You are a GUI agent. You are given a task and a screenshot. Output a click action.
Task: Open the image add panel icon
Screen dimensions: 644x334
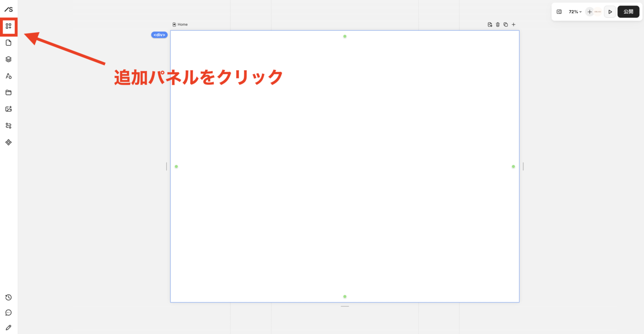point(9,109)
